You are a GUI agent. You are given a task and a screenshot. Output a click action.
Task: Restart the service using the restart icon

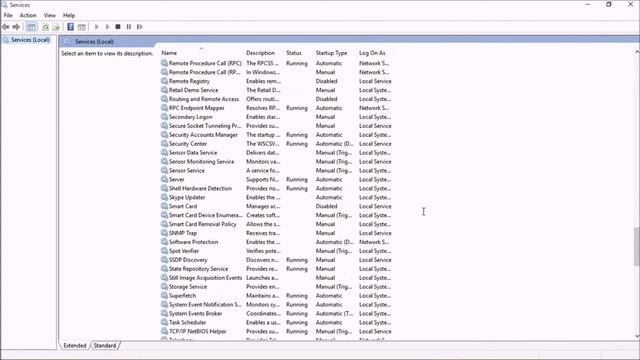tap(140, 27)
